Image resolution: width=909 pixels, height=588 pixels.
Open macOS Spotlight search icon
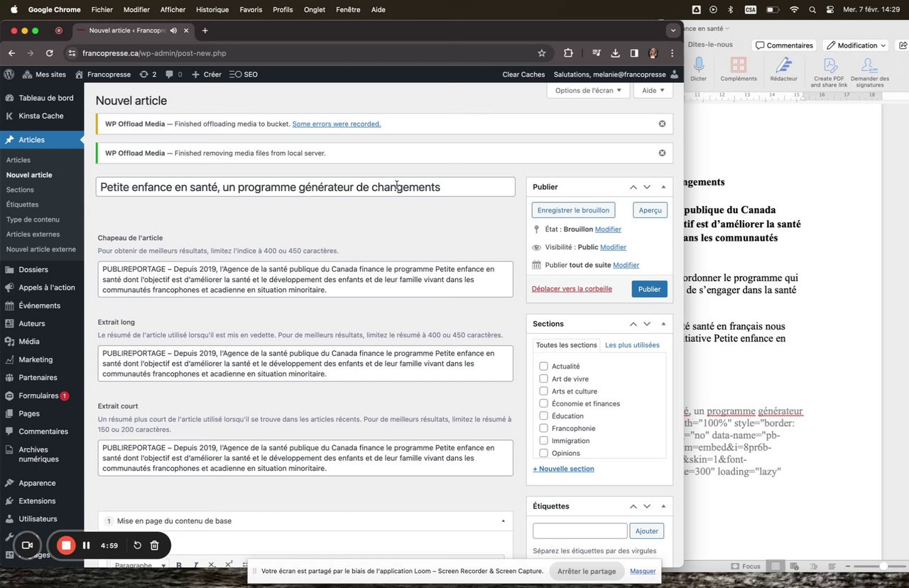click(811, 10)
